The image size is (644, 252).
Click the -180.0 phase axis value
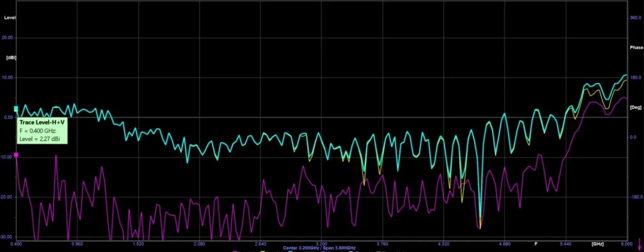coord(636,197)
